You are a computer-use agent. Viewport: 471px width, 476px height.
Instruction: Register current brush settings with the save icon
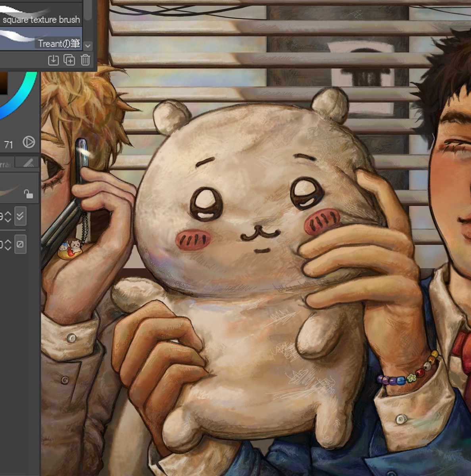click(x=53, y=59)
